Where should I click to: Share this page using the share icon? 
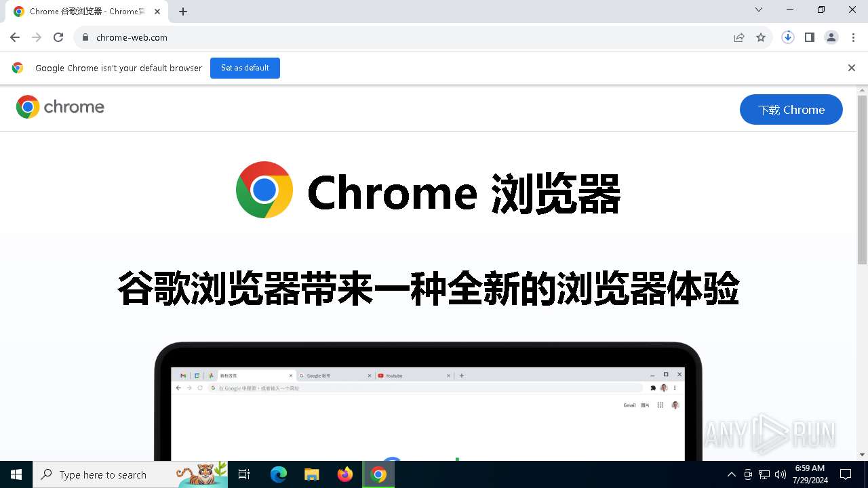tap(739, 37)
